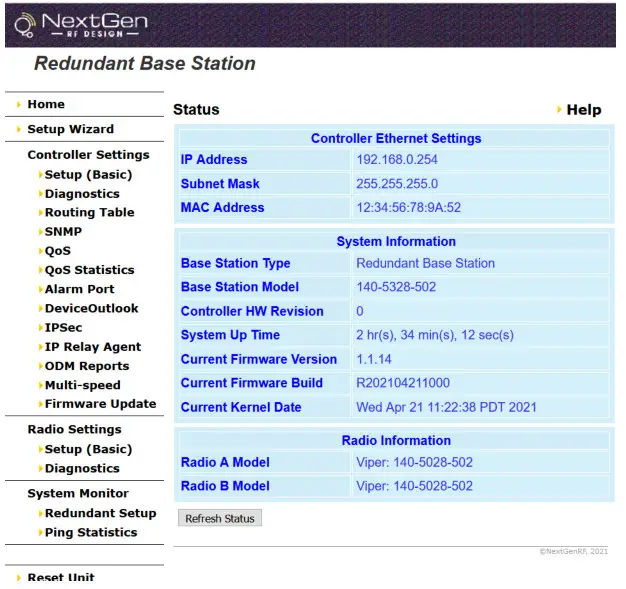Open the Home page link

click(x=46, y=104)
